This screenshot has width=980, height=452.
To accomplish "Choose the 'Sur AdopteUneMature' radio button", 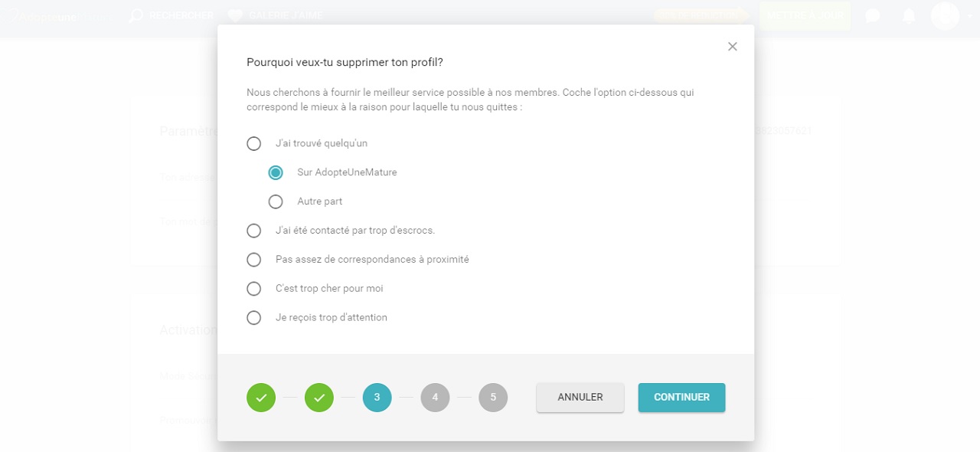I will (276, 173).
